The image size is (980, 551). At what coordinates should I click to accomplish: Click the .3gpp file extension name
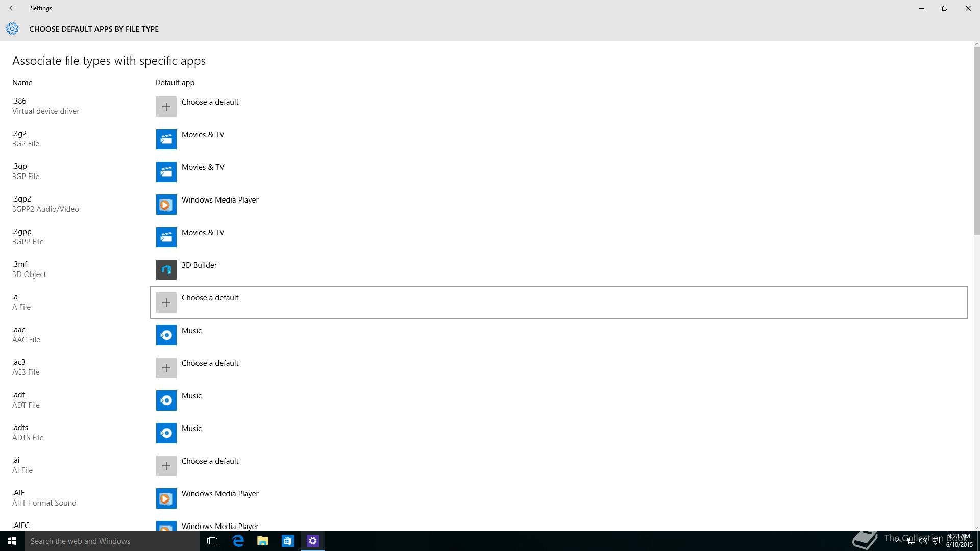coord(22,232)
